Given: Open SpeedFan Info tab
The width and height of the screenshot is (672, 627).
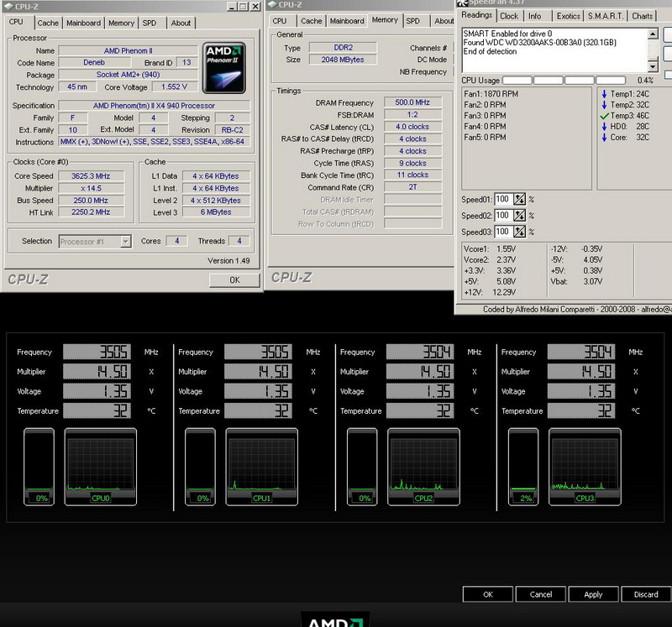Looking at the screenshot, I should coord(534,16).
